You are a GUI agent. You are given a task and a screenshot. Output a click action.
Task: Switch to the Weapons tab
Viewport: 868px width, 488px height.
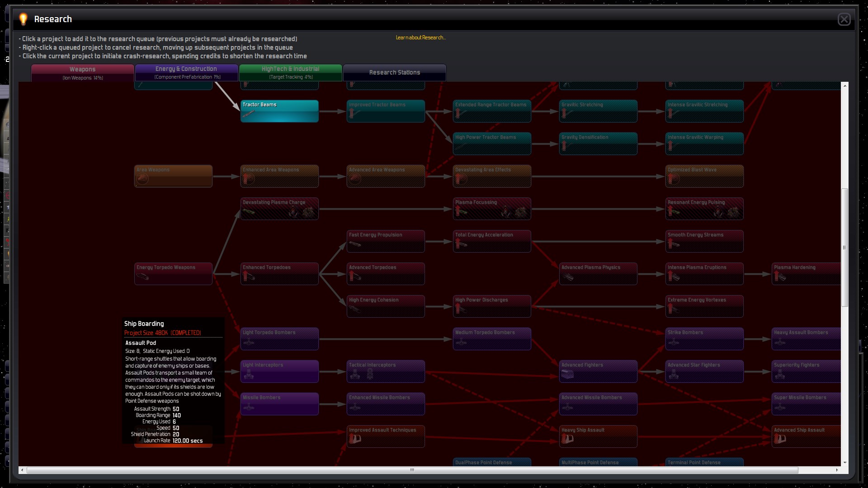click(x=82, y=72)
